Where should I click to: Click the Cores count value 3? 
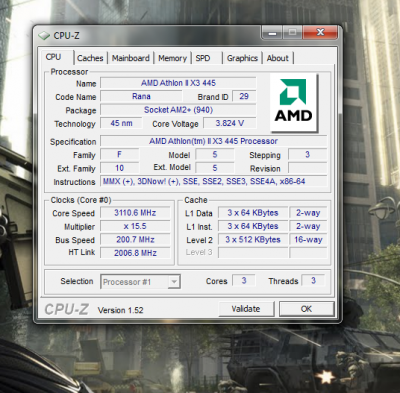tap(244, 281)
